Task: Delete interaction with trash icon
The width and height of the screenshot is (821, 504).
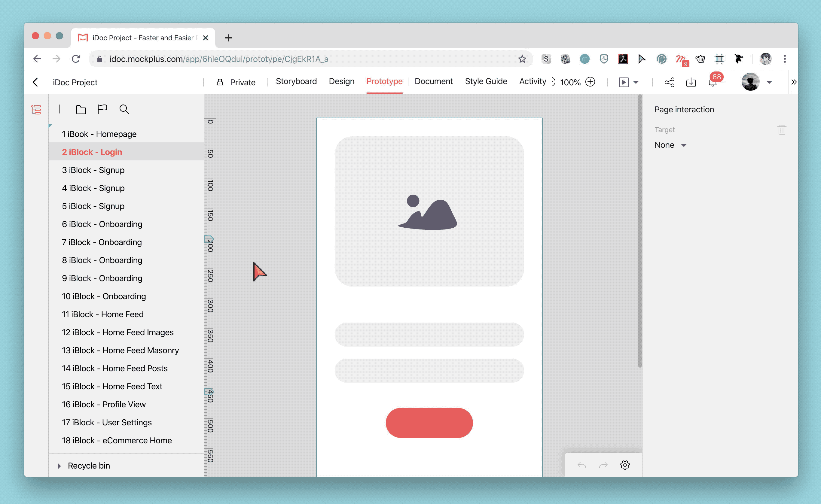Action: pyautogui.click(x=782, y=130)
